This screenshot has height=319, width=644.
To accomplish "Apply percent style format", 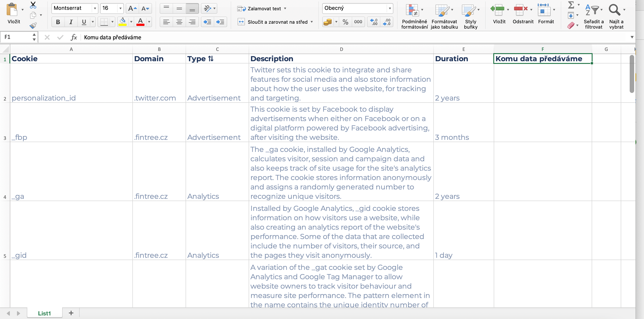I will (x=345, y=22).
